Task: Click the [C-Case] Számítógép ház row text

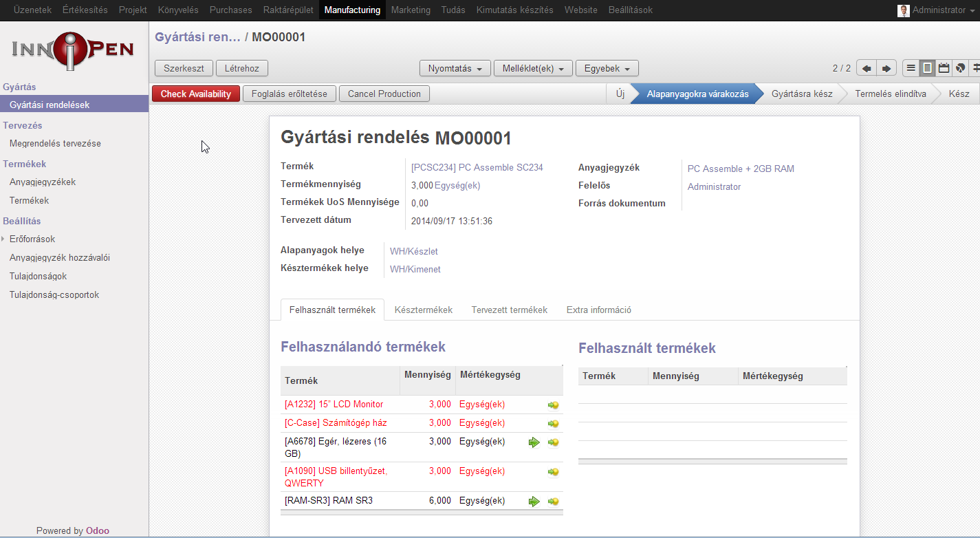Action: pyautogui.click(x=336, y=422)
